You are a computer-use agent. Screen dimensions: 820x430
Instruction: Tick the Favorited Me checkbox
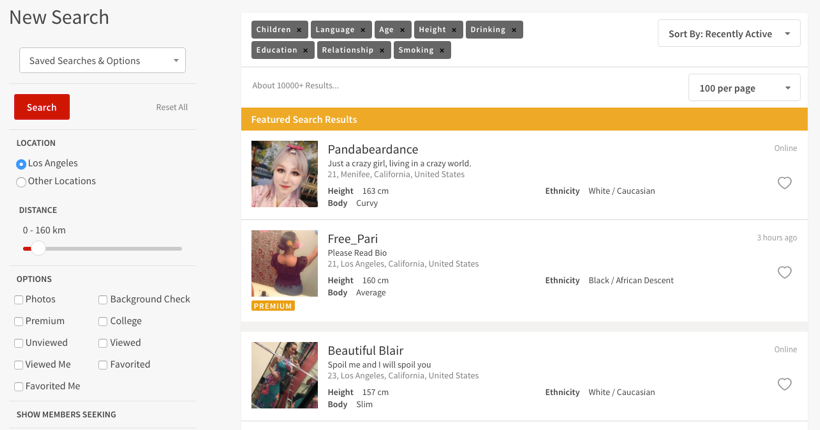(19, 387)
